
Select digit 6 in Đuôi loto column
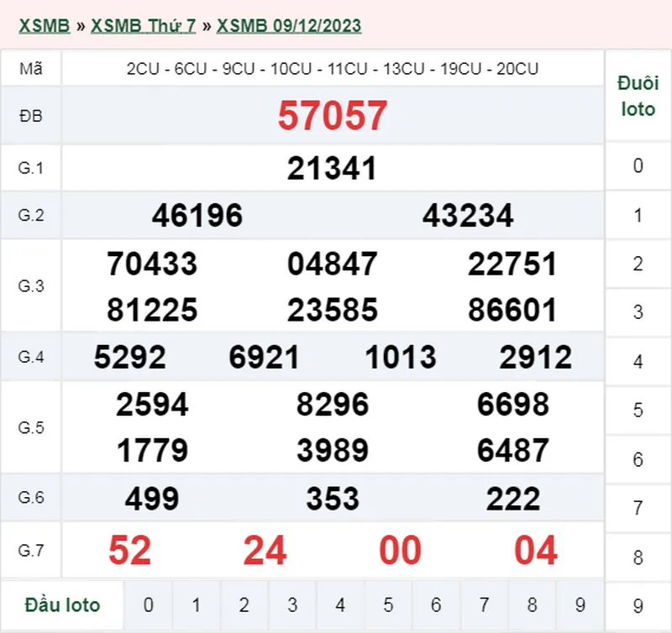pyautogui.click(x=638, y=459)
